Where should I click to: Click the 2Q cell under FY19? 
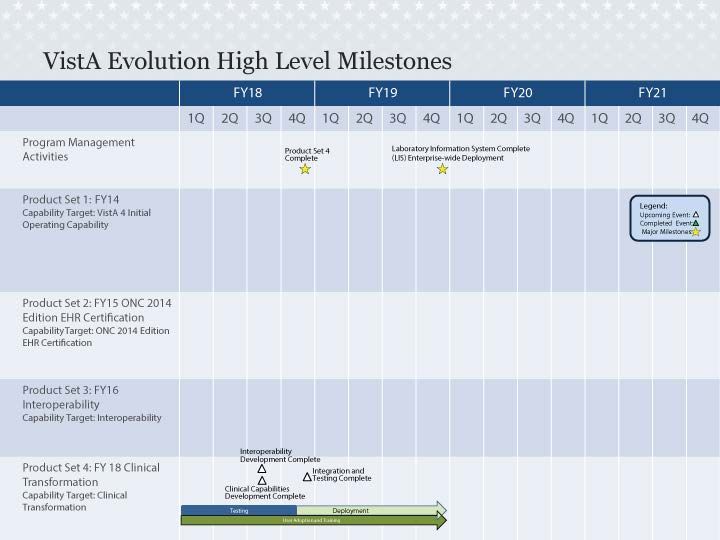click(364, 118)
